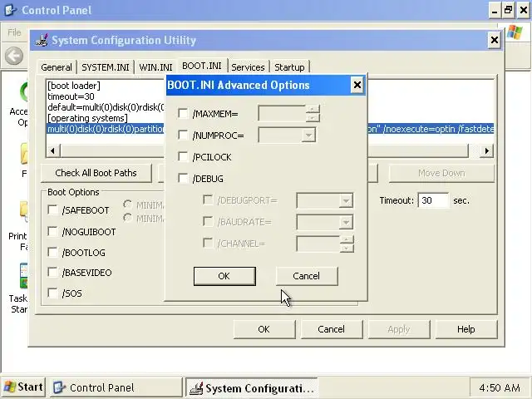Click the Control Panel title bar icon
This screenshot has height=399, width=532.
click(x=10, y=10)
